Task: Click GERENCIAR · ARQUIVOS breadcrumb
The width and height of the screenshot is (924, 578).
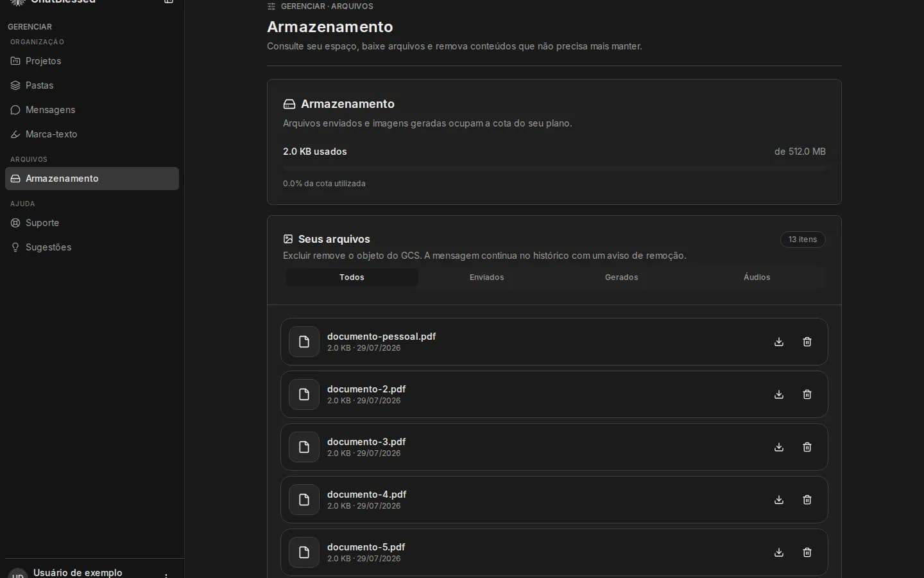Action: pyautogui.click(x=327, y=6)
